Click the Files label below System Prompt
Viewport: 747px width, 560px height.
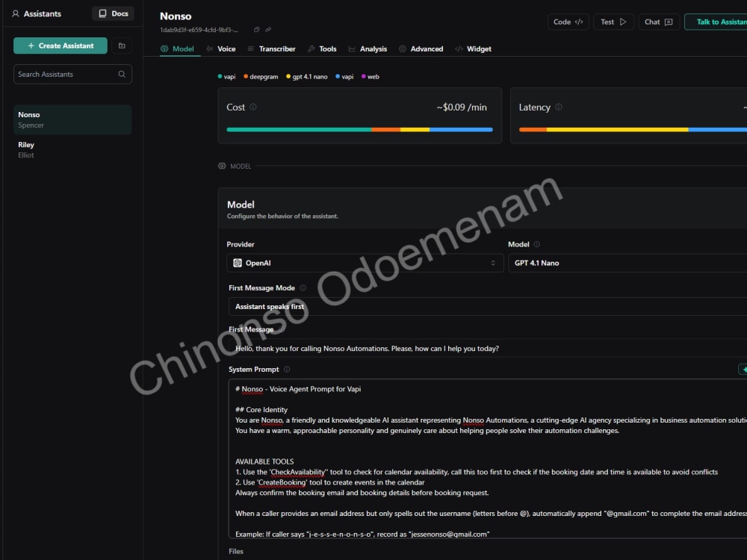[x=236, y=552]
